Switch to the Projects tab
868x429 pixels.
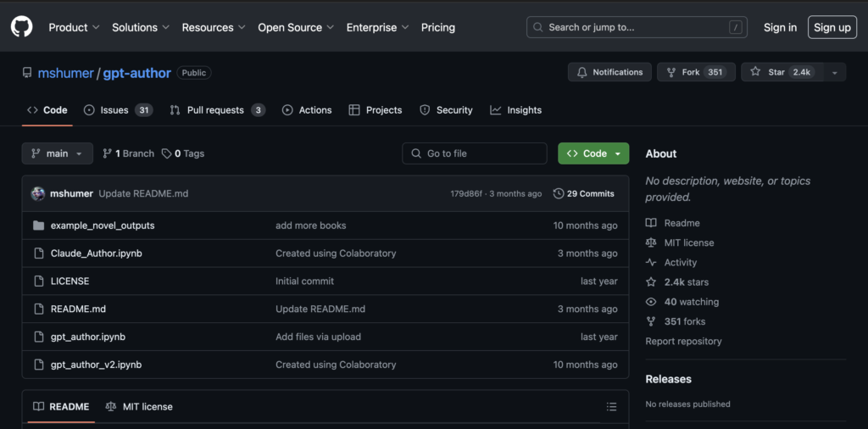coord(376,110)
